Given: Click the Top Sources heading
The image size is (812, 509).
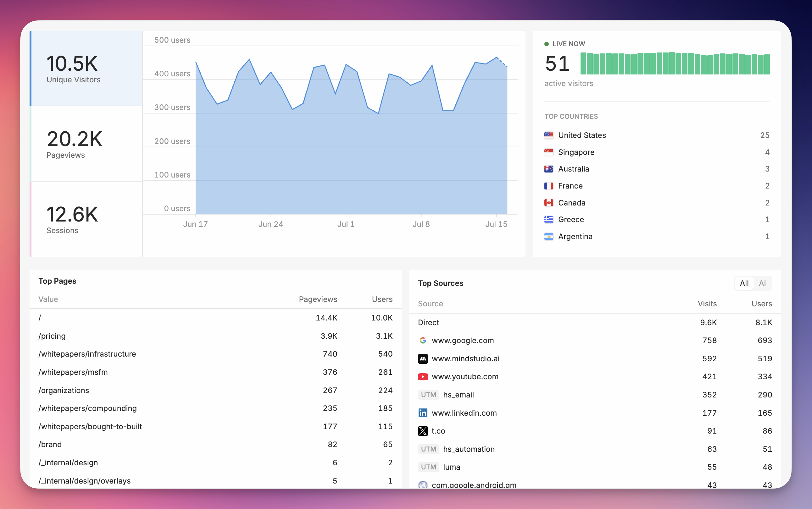Looking at the screenshot, I should pos(440,283).
